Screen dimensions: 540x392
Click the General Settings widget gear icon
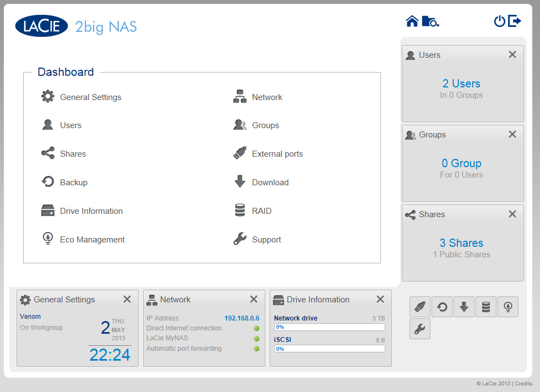(x=25, y=300)
